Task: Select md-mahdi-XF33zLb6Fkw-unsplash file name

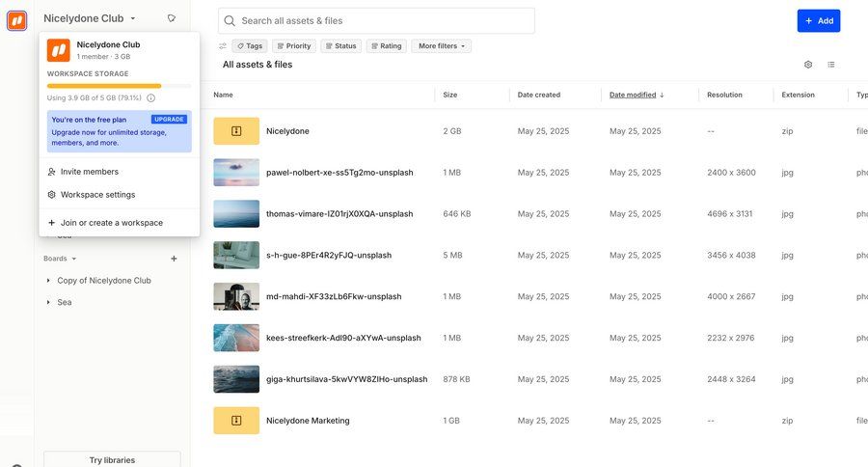Action: [x=334, y=296]
